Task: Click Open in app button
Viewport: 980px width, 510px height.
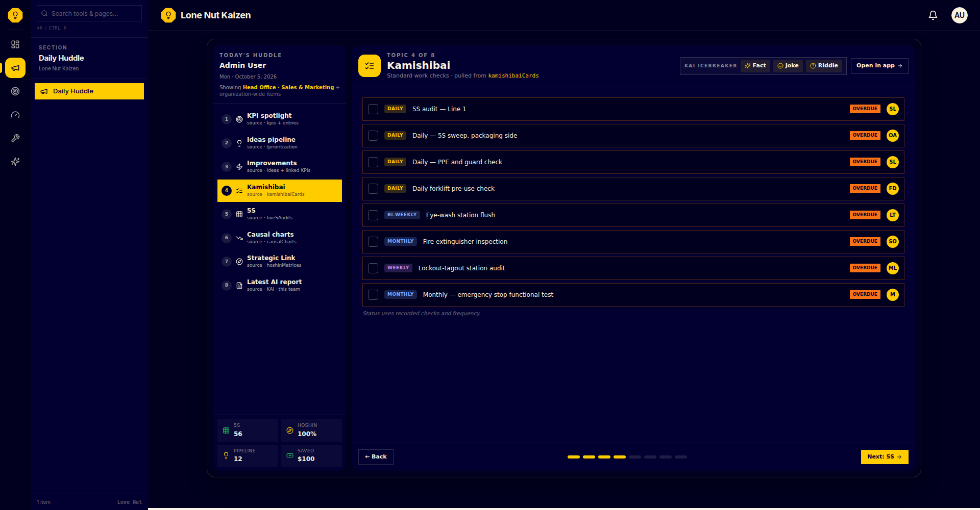Action: coord(879,66)
